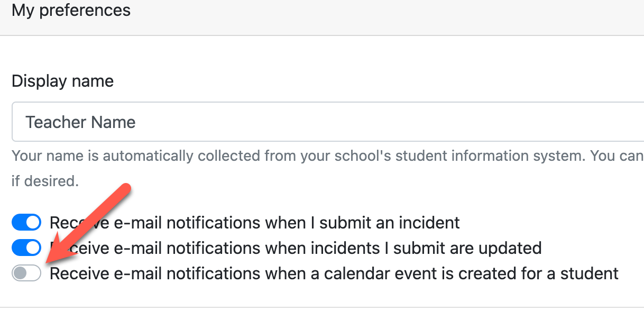Click the white knob of the second toggle
The height and width of the screenshot is (311, 644).
pyautogui.click(x=33, y=248)
